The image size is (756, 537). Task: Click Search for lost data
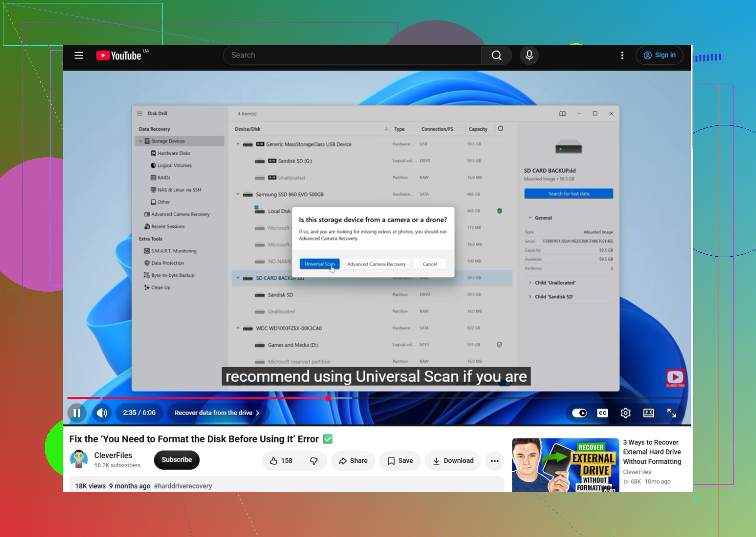569,194
